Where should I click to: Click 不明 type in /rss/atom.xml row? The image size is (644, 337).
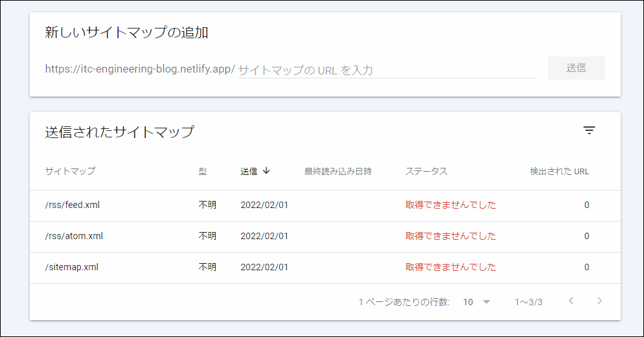click(x=207, y=236)
